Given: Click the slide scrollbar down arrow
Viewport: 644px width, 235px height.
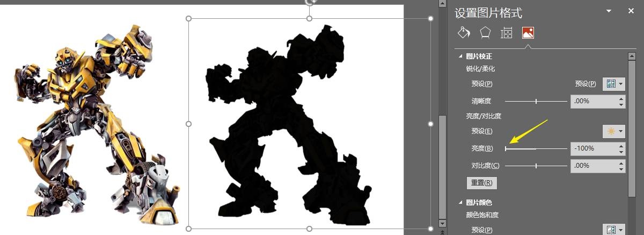Looking at the screenshot, I should point(442,223).
